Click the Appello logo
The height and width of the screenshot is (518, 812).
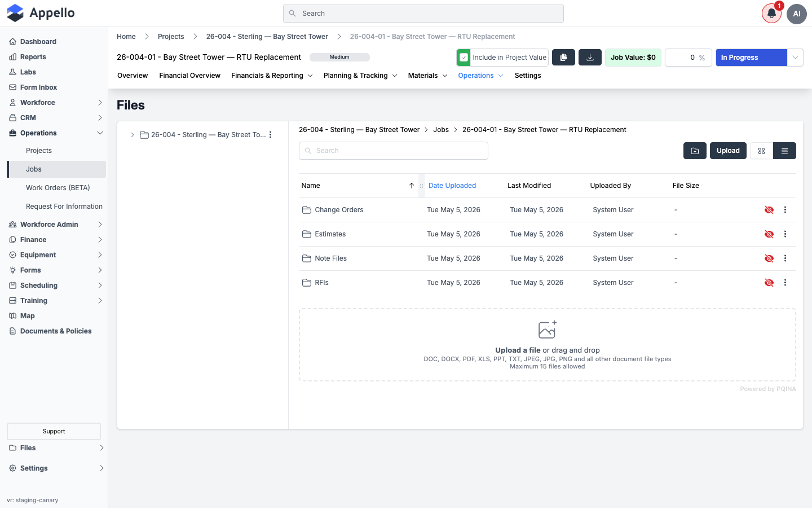pos(41,13)
